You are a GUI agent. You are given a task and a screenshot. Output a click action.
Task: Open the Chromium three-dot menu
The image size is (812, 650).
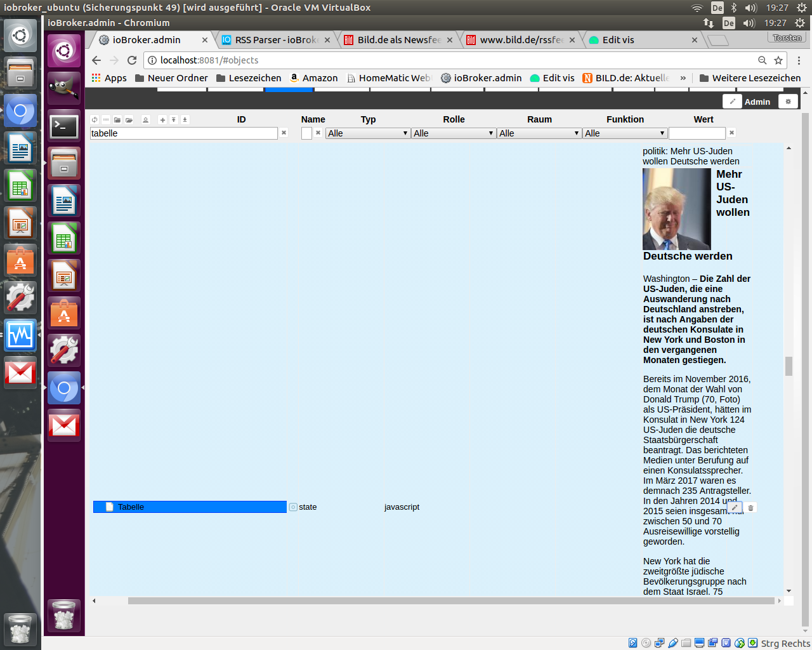799,60
